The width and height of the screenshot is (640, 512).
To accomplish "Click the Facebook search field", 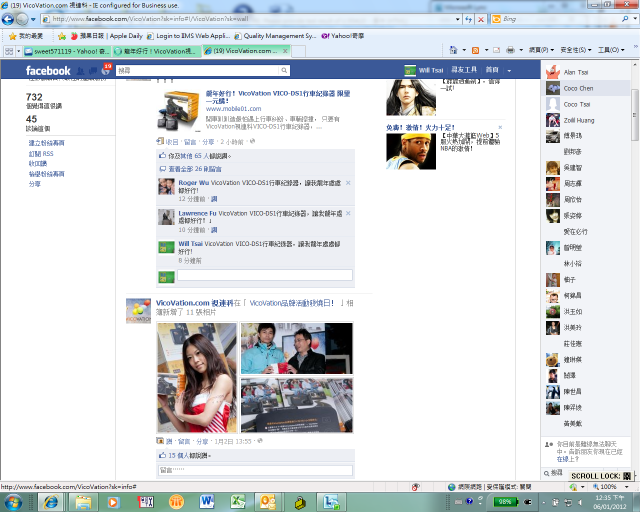I will coord(198,71).
